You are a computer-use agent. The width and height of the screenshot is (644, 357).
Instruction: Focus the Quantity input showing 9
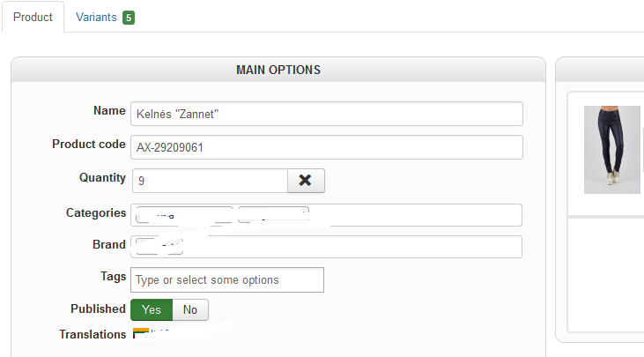pos(210,181)
